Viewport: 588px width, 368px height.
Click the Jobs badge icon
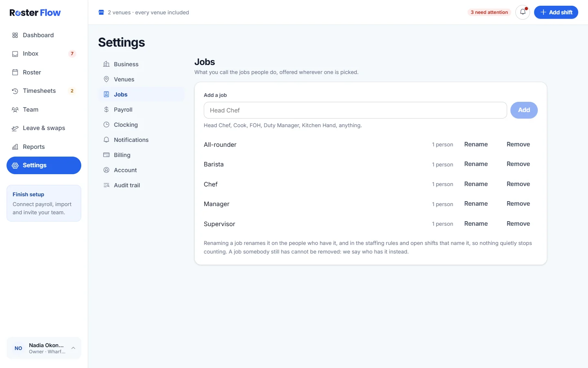coord(106,94)
